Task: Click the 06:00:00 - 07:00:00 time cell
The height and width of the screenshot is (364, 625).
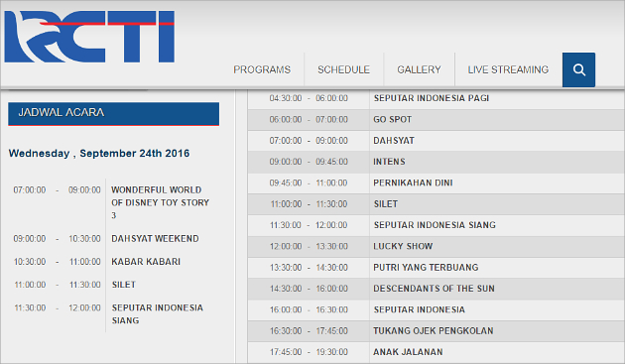Action: point(309,120)
